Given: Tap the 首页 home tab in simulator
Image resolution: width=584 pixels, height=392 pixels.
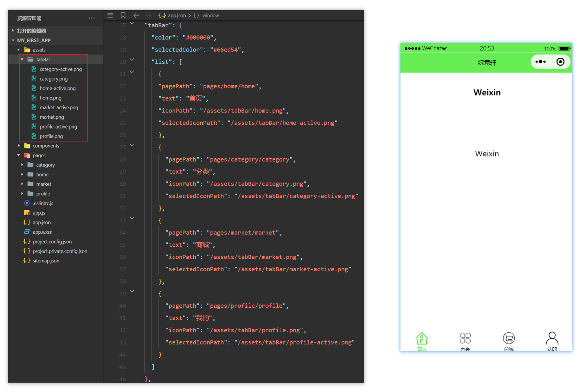Looking at the screenshot, I should tap(422, 341).
